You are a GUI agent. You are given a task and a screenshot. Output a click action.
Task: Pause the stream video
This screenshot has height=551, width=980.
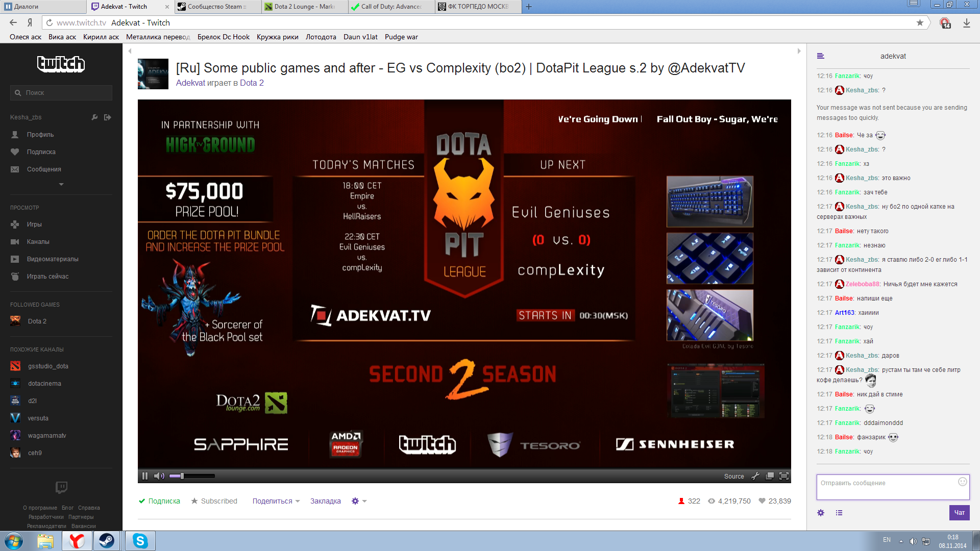tap(145, 476)
